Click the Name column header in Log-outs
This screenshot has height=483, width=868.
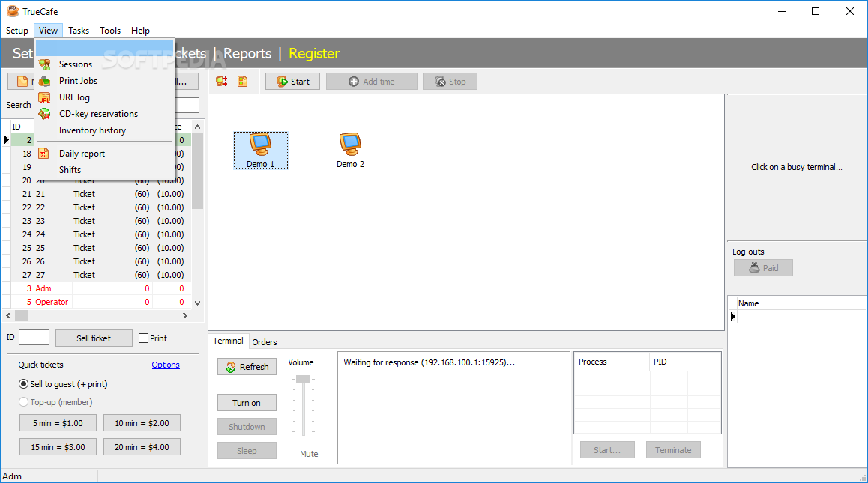click(x=801, y=303)
